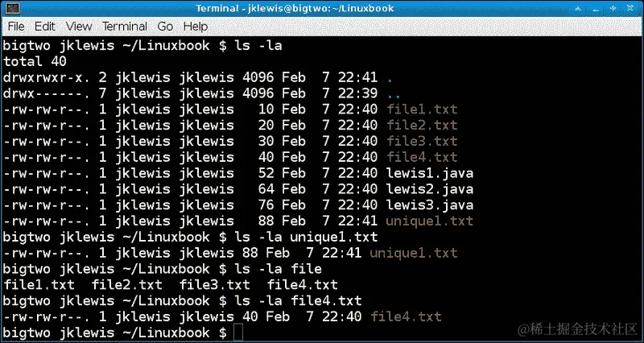The image size is (644, 343).
Task: Click lewis3.java in the listing
Action: pyautogui.click(x=430, y=205)
